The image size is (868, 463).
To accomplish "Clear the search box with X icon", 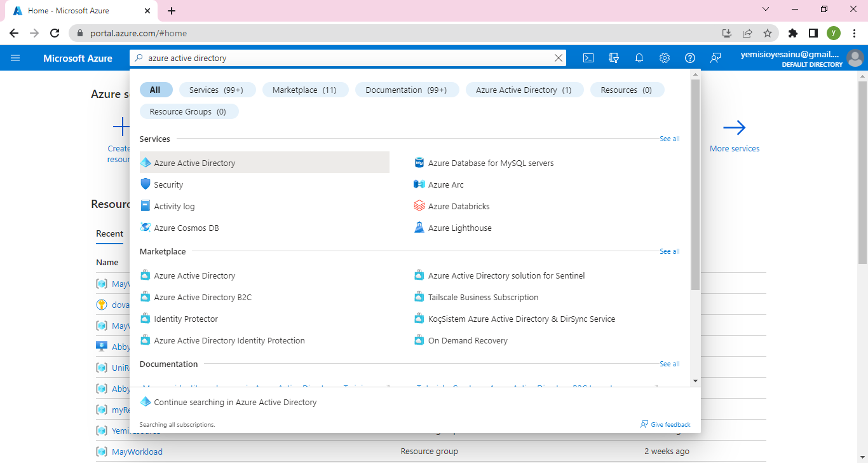I will point(559,58).
